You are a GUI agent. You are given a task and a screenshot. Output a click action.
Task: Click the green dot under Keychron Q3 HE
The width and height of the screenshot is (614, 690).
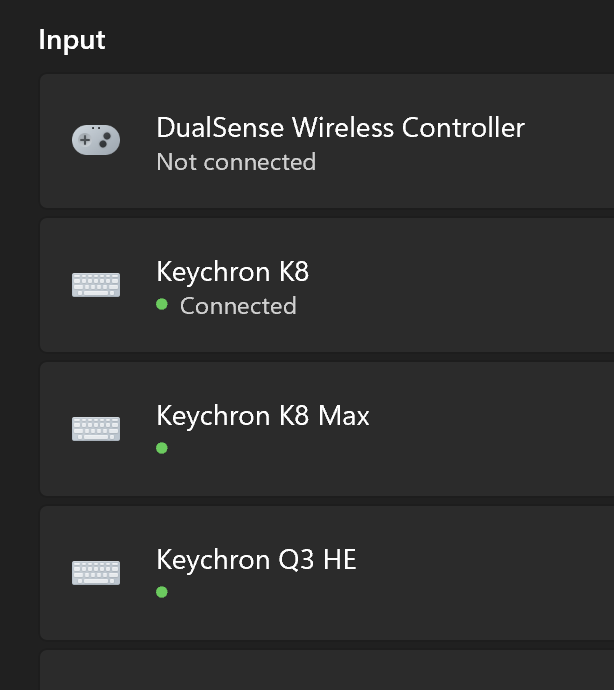162,593
